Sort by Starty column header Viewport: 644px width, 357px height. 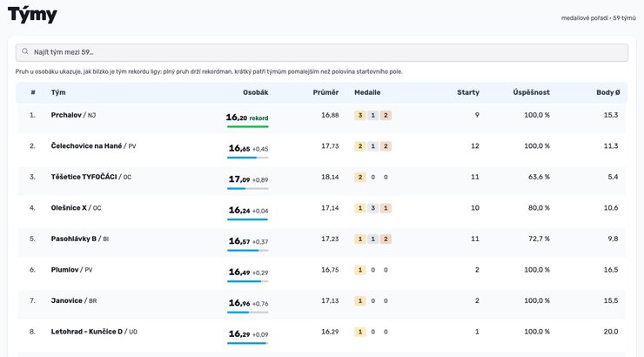(468, 92)
